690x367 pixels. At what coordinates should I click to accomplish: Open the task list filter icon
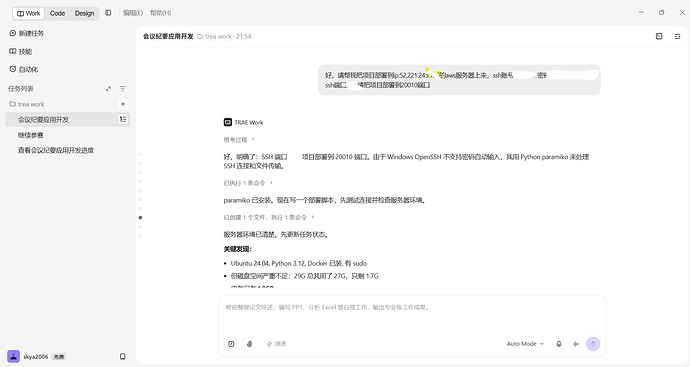coord(123,89)
